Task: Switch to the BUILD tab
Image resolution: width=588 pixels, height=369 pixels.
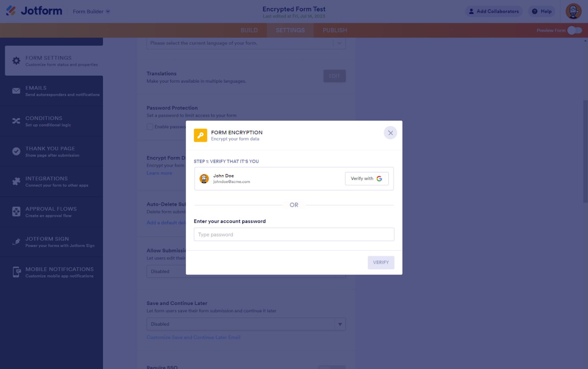Action: [x=249, y=30]
